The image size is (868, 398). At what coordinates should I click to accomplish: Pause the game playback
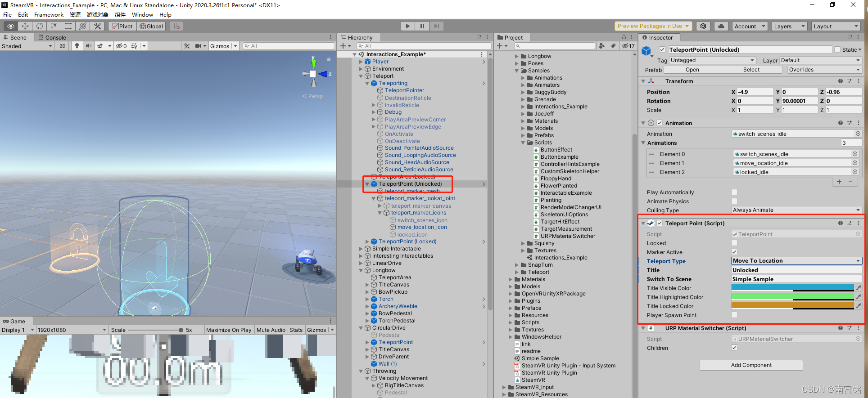click(422, 26)
